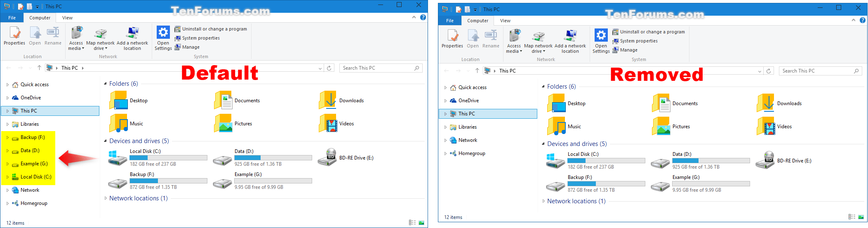This screenshot has width=868, height=228.
Task: Select Computer tab in right window
Action: pyautogui.click(x=478, y=21)
